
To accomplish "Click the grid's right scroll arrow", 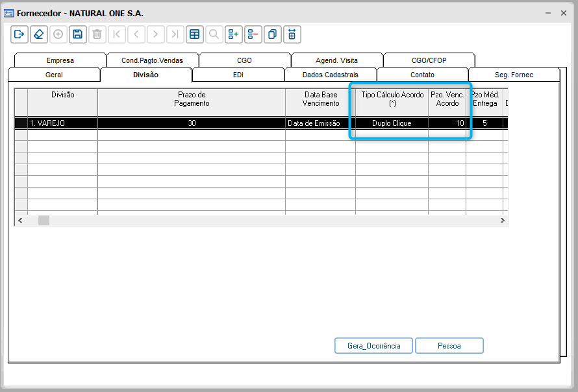I will point(503,220).
